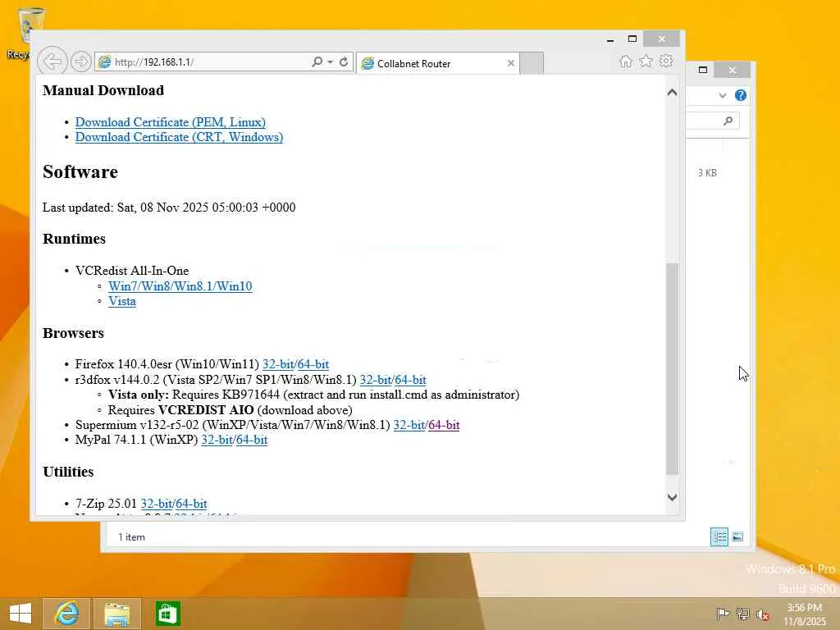Download Certificate (CRT, Windows) link

179,137
